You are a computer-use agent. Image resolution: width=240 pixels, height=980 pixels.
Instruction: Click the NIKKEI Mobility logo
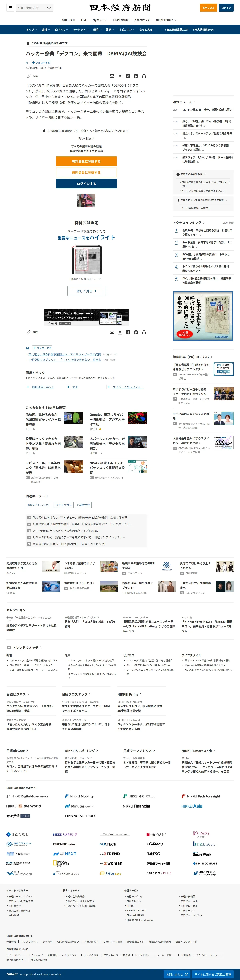[79, 796]
